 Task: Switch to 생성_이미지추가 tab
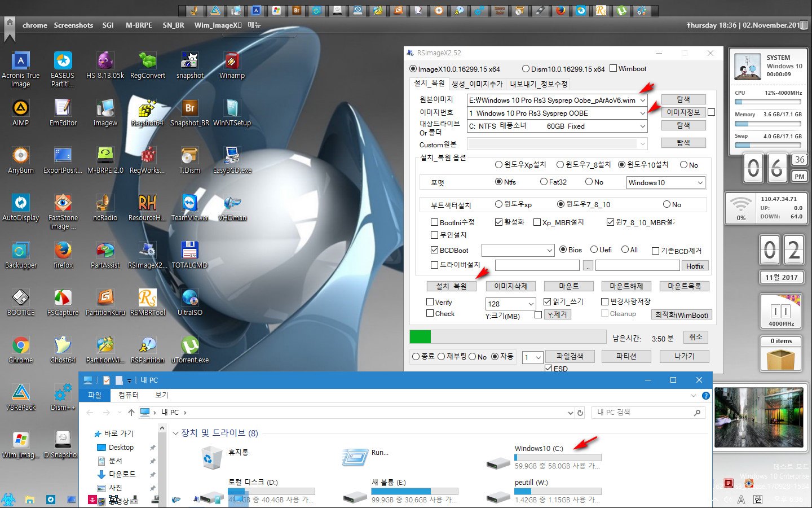pyautogui.click(x=477, y=84)
